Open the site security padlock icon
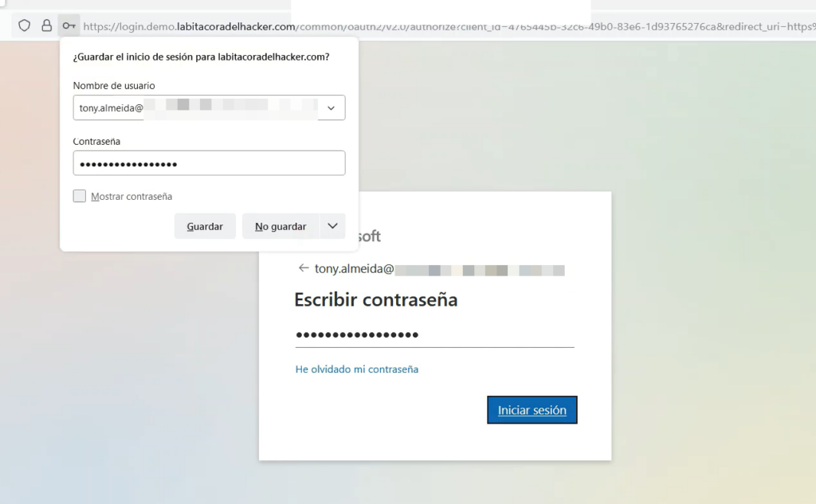The width and height of the screenshot is (816, 504). tap(47, 25)
